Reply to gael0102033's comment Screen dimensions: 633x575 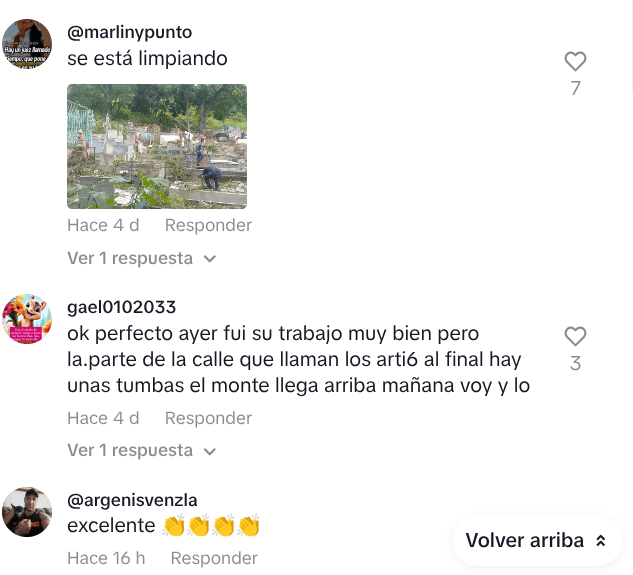(208, 418)
